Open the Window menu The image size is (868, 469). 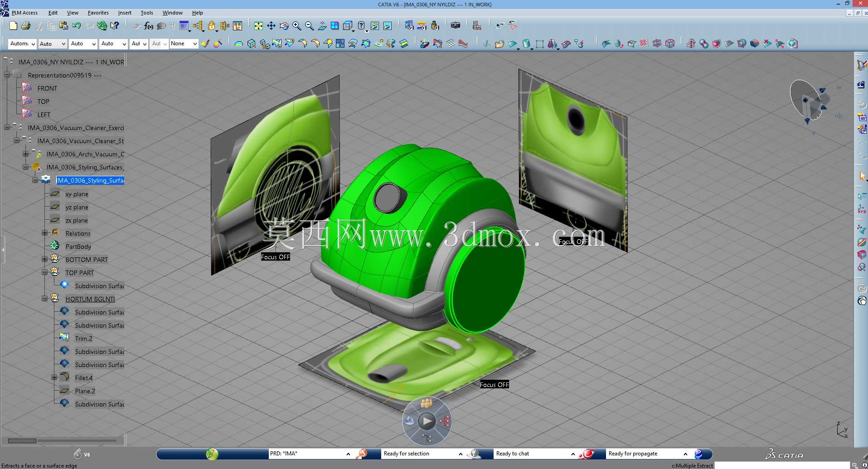point(172,13)
